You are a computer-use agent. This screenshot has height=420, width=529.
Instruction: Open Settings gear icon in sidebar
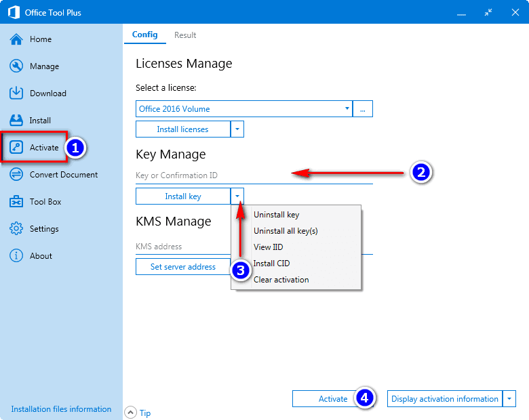click(16, 228)
